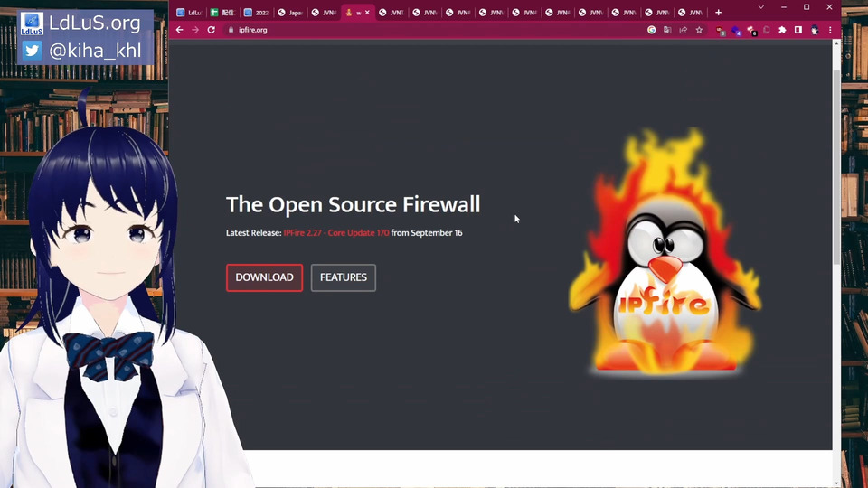Switch to the Japan tab

tap(290, 12)
